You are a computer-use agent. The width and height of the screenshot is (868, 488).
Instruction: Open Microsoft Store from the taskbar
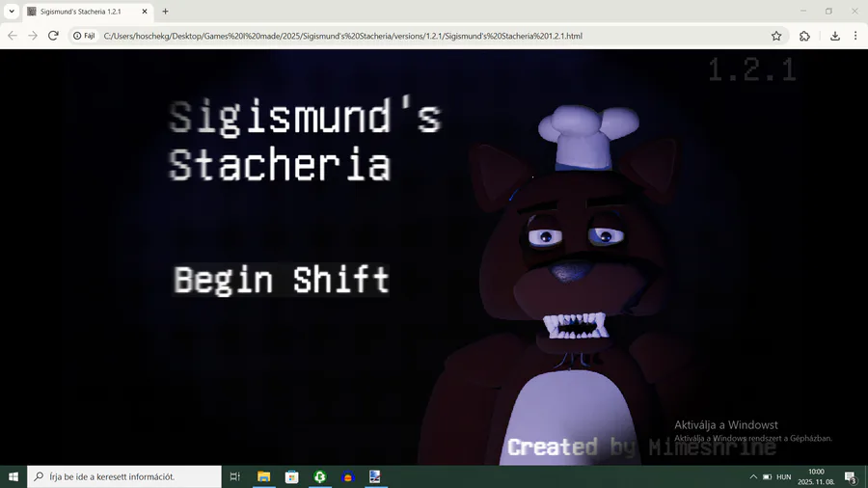pos(291,476)
